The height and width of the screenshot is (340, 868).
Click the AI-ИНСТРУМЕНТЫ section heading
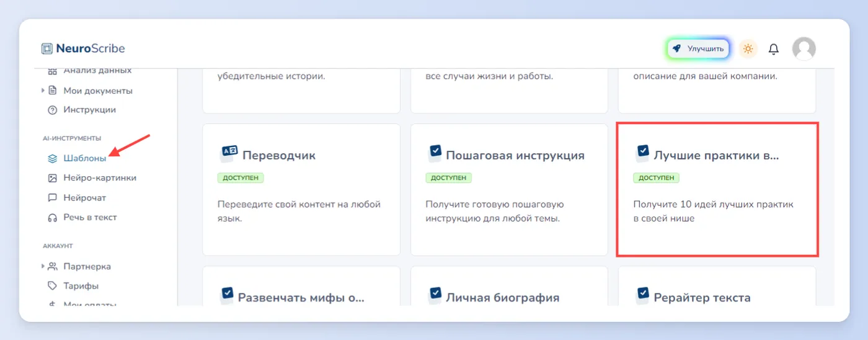[72, 138]
